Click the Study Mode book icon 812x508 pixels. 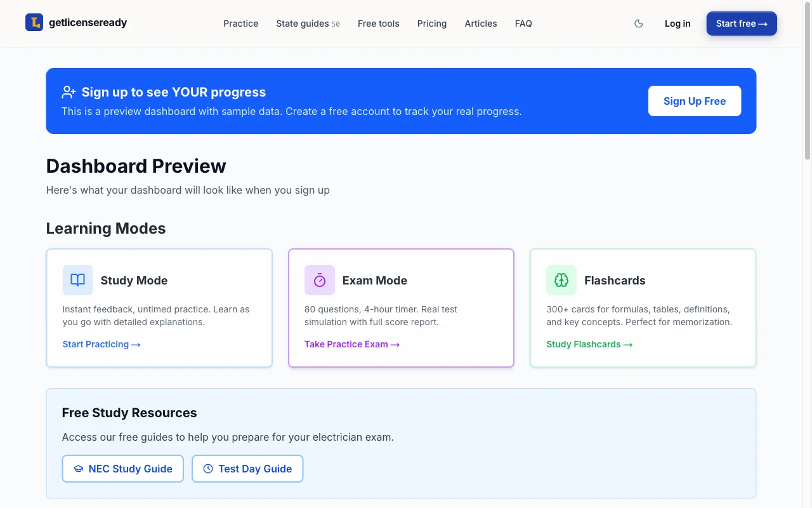[77, 280]
